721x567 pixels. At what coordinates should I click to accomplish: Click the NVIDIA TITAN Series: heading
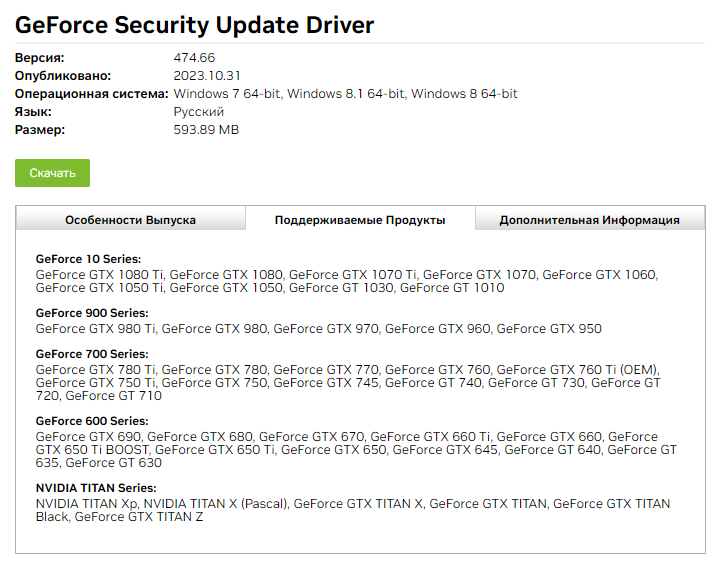(96, 488)
